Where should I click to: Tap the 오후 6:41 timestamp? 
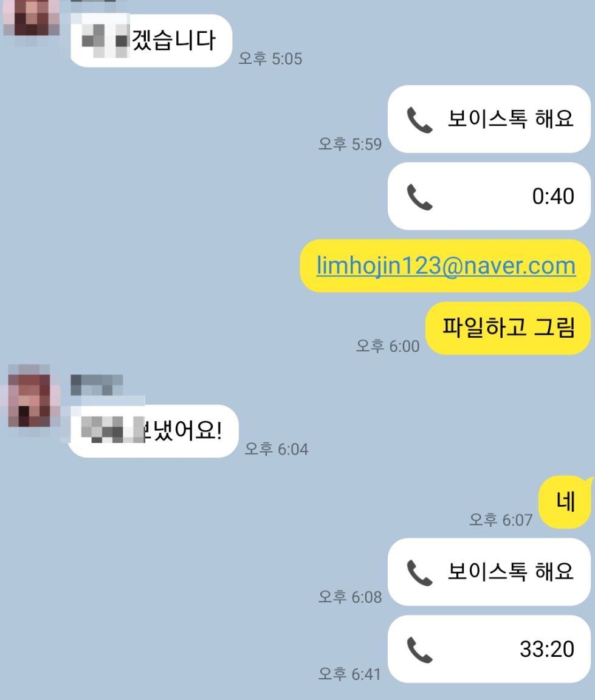click(349, 674)
